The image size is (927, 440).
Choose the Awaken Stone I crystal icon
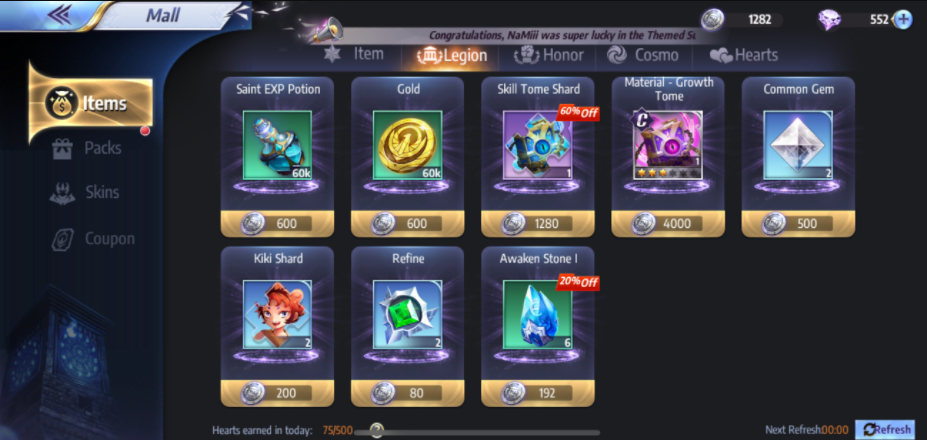[537, 315]
